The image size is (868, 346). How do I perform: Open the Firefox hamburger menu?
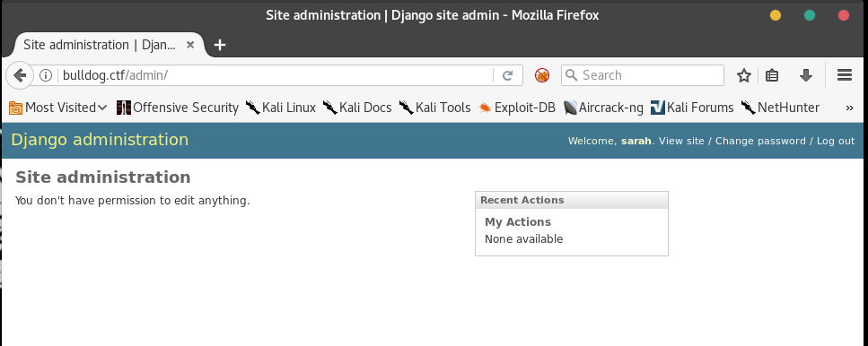[844, 75]
